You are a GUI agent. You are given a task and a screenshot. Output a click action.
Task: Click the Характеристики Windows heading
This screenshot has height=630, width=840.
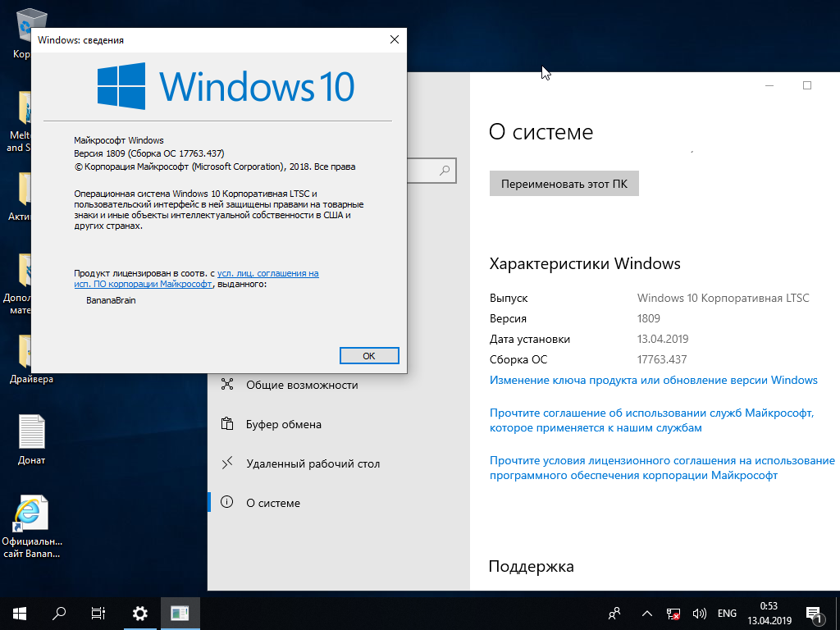tap(585, 263)
